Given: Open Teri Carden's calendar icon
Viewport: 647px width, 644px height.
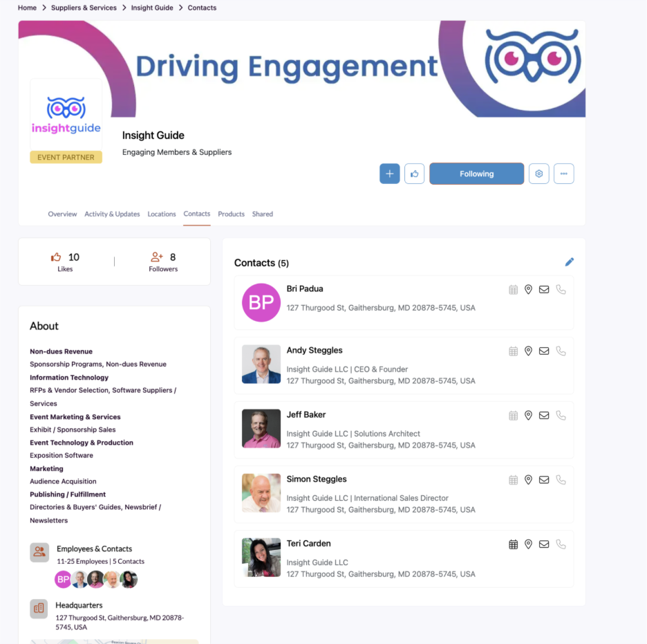Looking at the screenshot, I should tap(513, 544).
